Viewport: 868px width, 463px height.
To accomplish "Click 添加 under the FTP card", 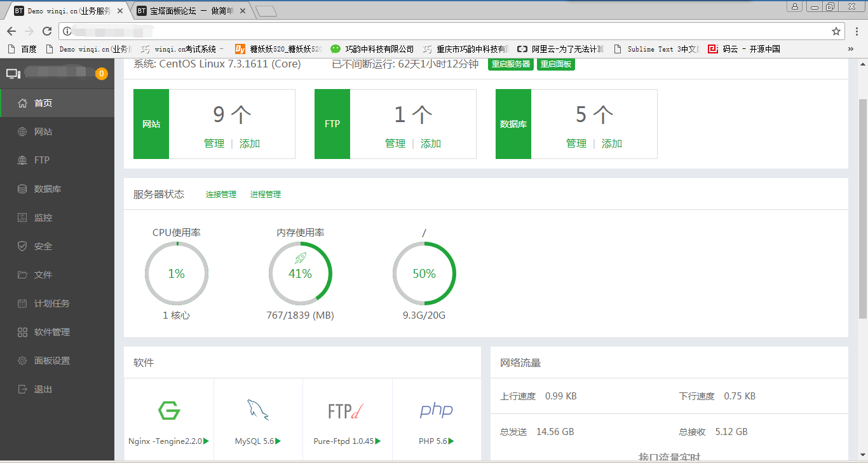I will 431,144.
